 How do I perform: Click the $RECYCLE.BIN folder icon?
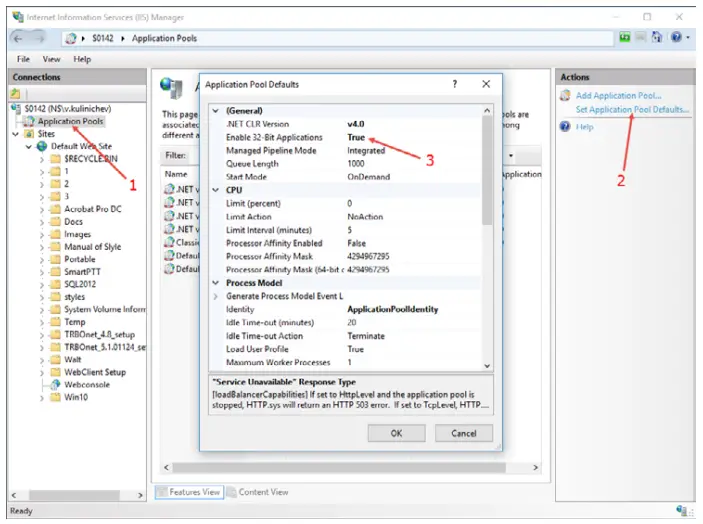coord(55,159)
